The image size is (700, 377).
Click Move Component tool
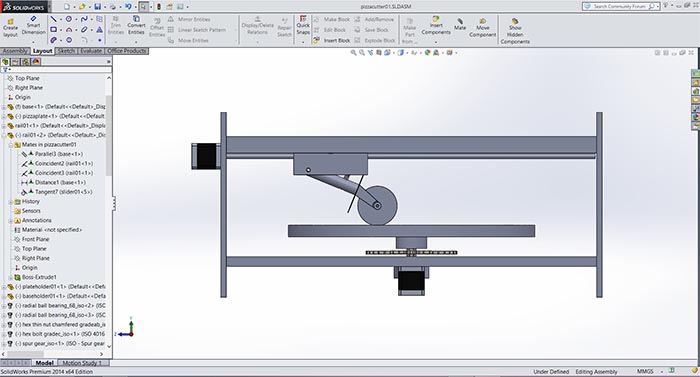click(x=483, y=28)
